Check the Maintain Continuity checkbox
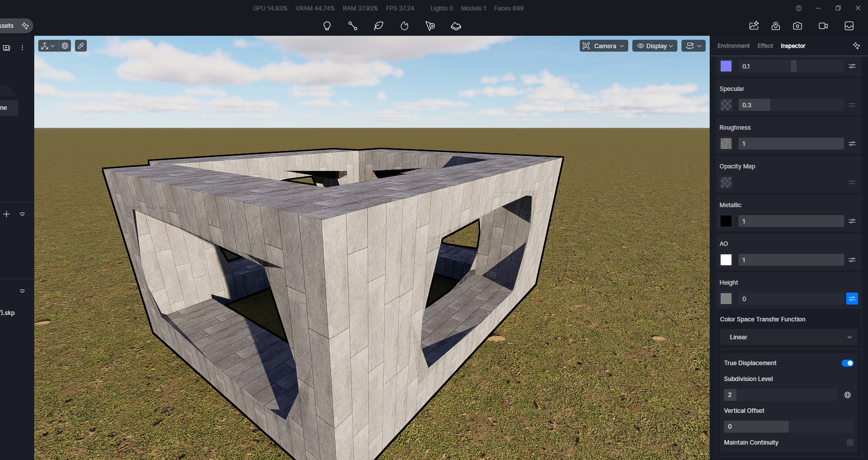Viewport: 868px width, 460px height. (x=850, y=443)
